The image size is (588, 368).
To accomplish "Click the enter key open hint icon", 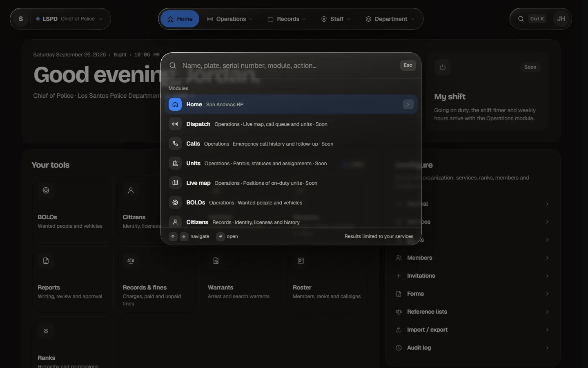I will [x=220, y=236].
